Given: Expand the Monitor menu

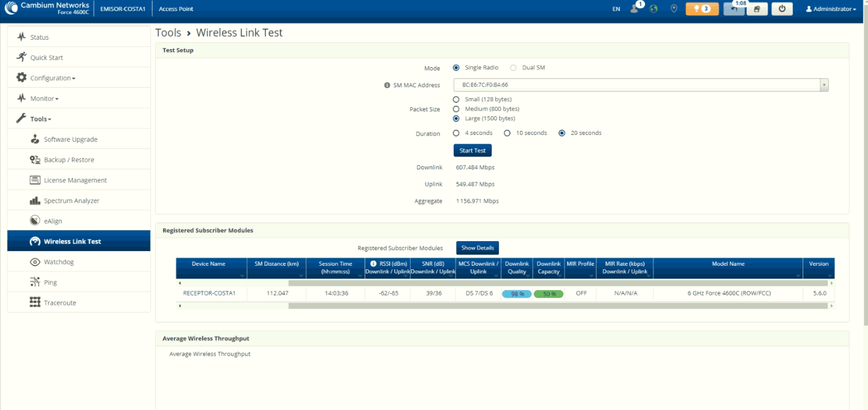Looking at the screenshot, I should (x=79, y=98).
